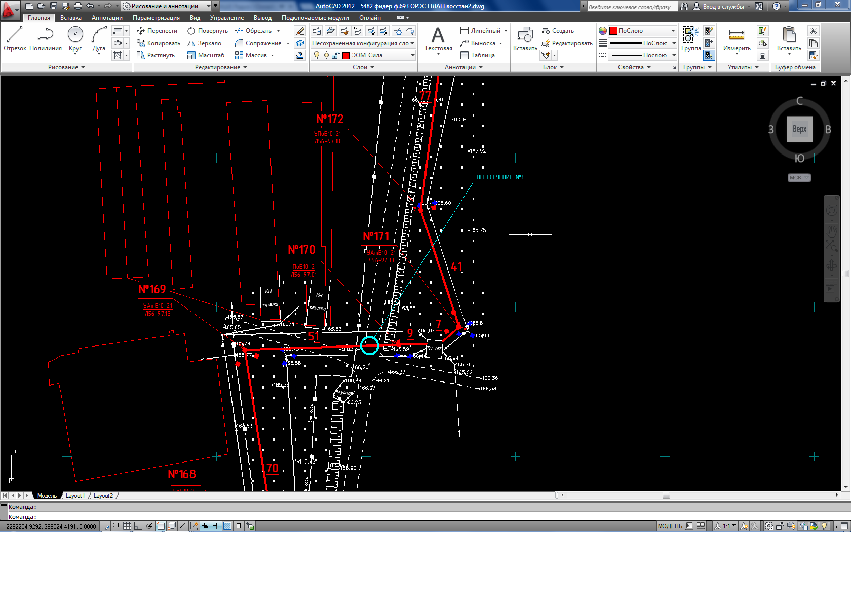Viewport: 851px width, 616px height.
Task: Expand the Рисование panel
Action: click(66, 67)
